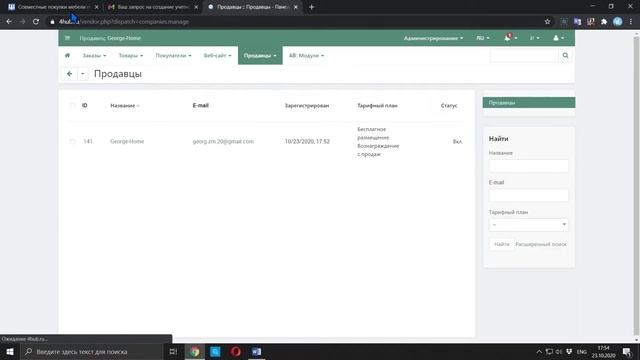This screenshot has height=360, width=640.
Task: Open the Windows notification center
Action: [627, 351]
